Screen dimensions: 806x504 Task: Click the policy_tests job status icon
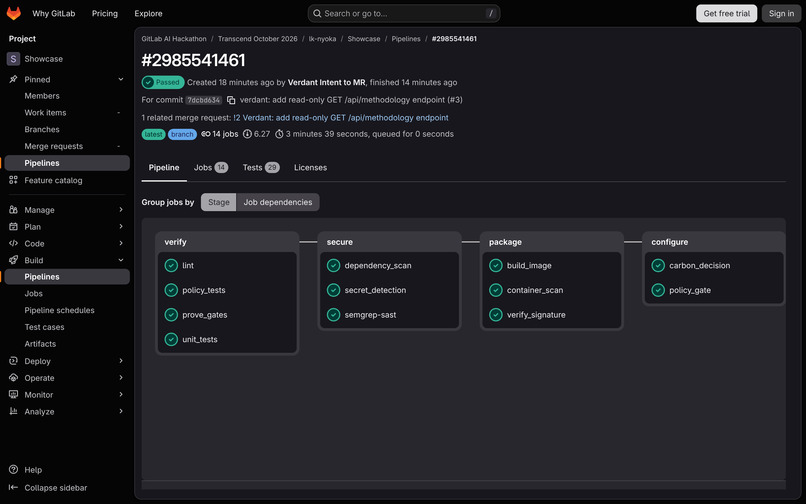coord(171,290)
